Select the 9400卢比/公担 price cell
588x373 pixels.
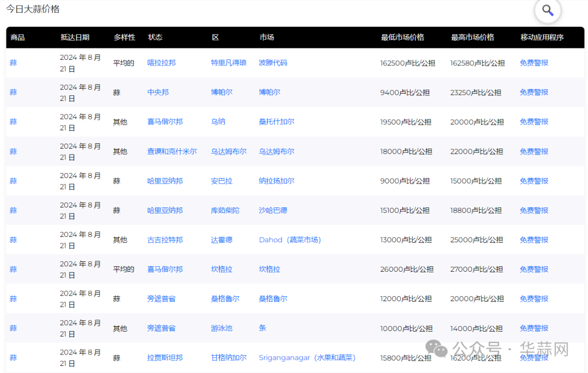pos(405,92)
